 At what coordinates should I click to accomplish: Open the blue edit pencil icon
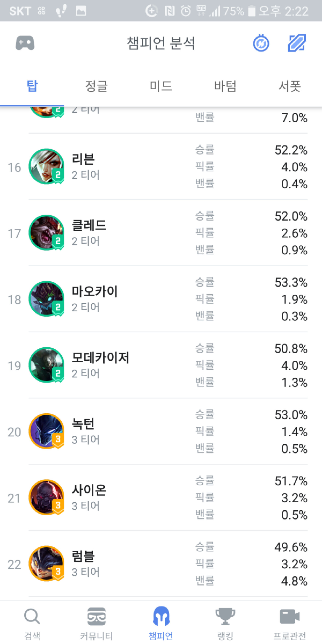click(x=297, y=43)
